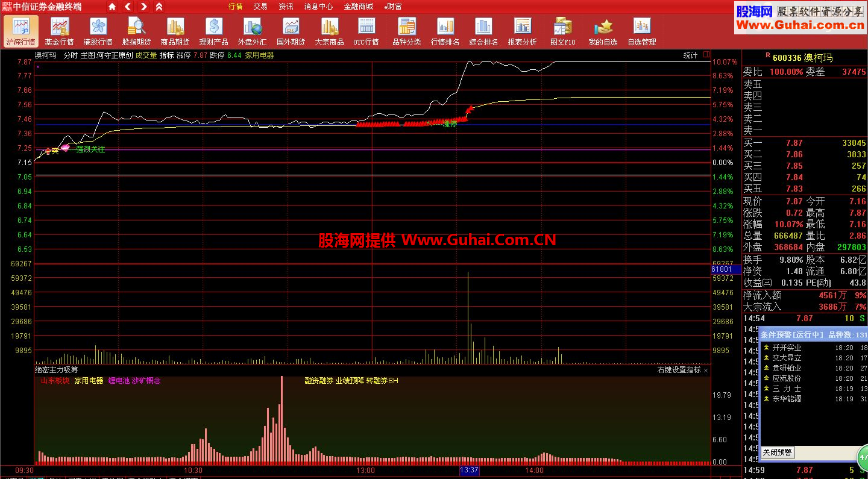Click the 融资融券 tag
This screenshot has height=479, width=868.
pos(319,381)
